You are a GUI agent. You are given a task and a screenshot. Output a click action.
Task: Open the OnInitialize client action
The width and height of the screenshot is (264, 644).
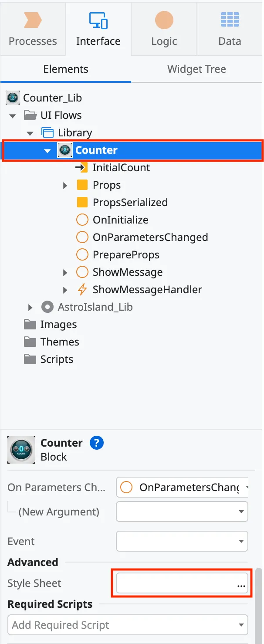pos(82,220)
